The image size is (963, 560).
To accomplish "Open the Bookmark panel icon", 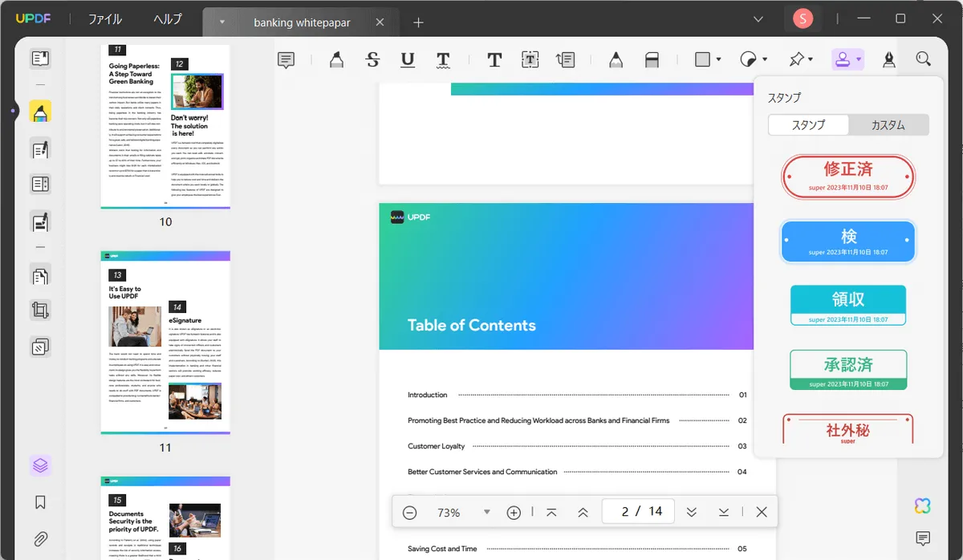I will coord(40,502).
